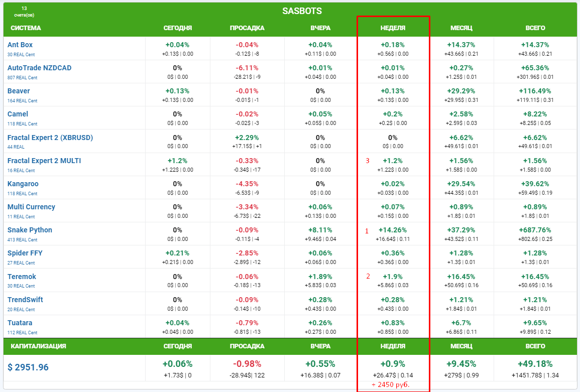Open the Ant Box system link
The height and width of the screenshot is (392, 580).
(x=20, y=45)
